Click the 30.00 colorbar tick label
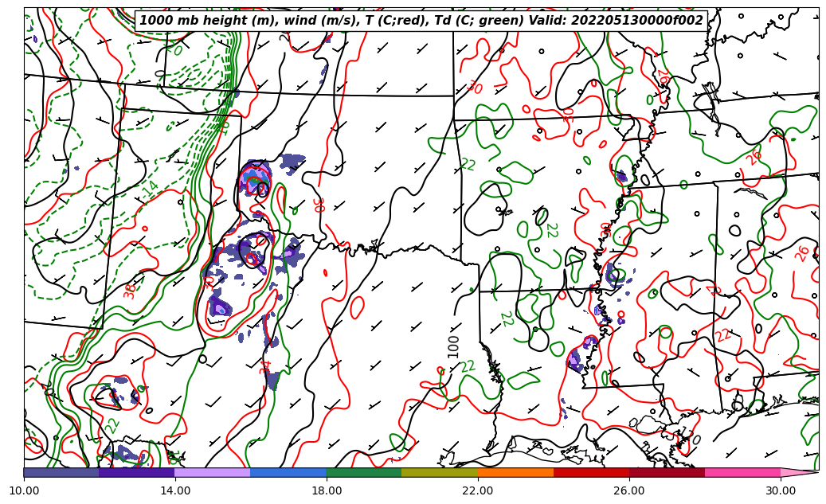 click(781, 490)
